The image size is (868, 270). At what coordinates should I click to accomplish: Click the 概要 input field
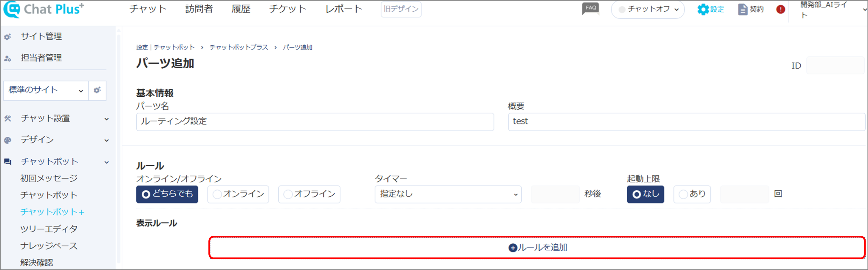pos(686,122)
